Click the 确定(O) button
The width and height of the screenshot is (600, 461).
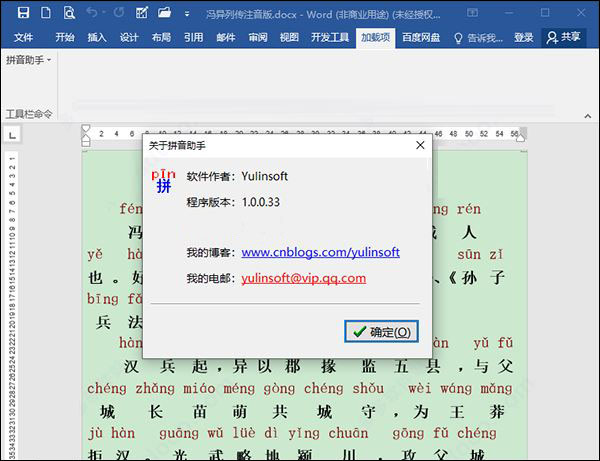click(381, 332)
